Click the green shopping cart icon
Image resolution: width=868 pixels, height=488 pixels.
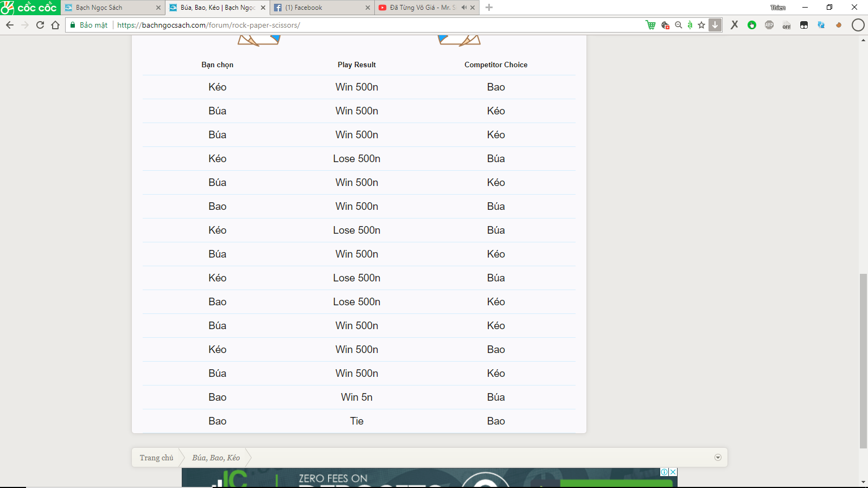(650, 25)
